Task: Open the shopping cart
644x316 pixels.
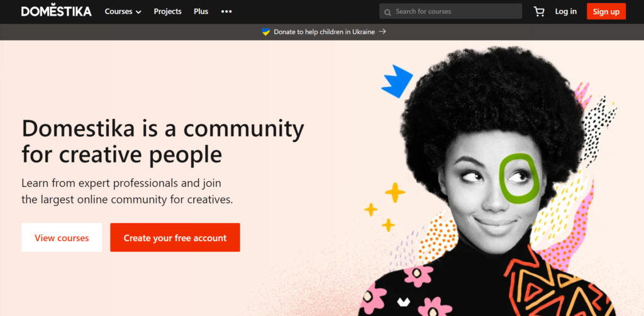Action: click(x=539, y=11)
